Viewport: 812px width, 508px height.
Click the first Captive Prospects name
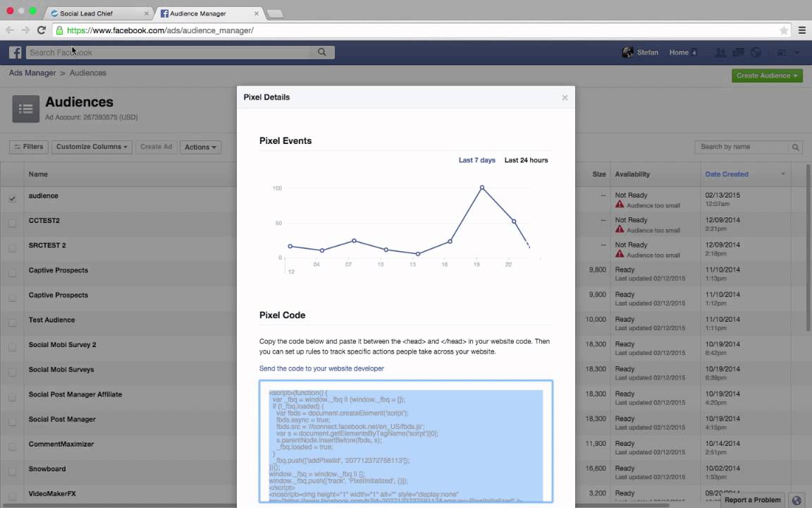58,271
